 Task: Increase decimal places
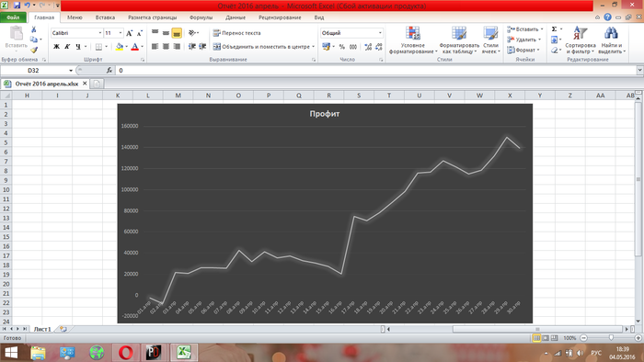(368, 47)
